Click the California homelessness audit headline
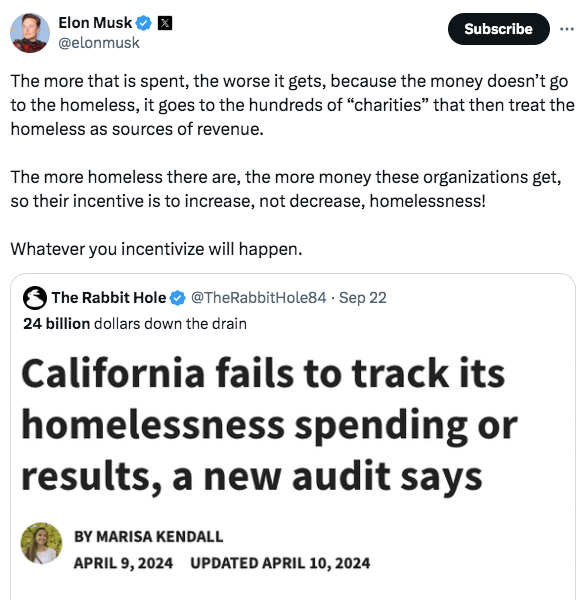Screen dimensions: 588x600 coord(269,425)
